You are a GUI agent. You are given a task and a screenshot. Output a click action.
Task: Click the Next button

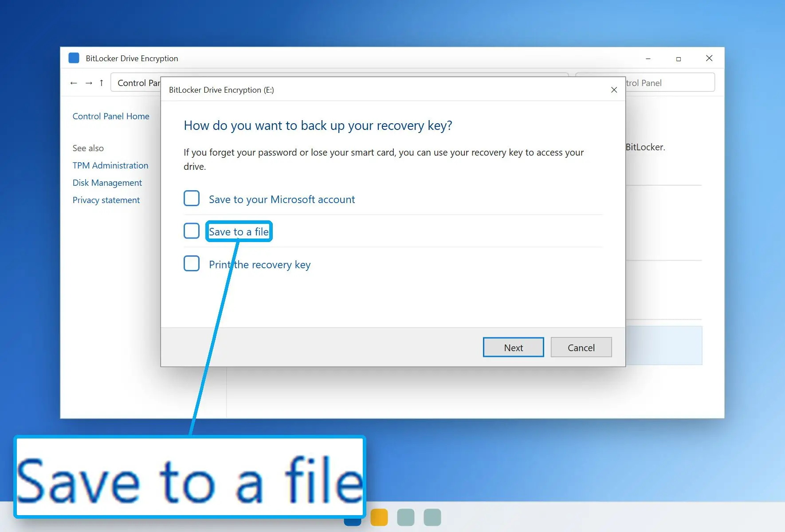(513, 347)
